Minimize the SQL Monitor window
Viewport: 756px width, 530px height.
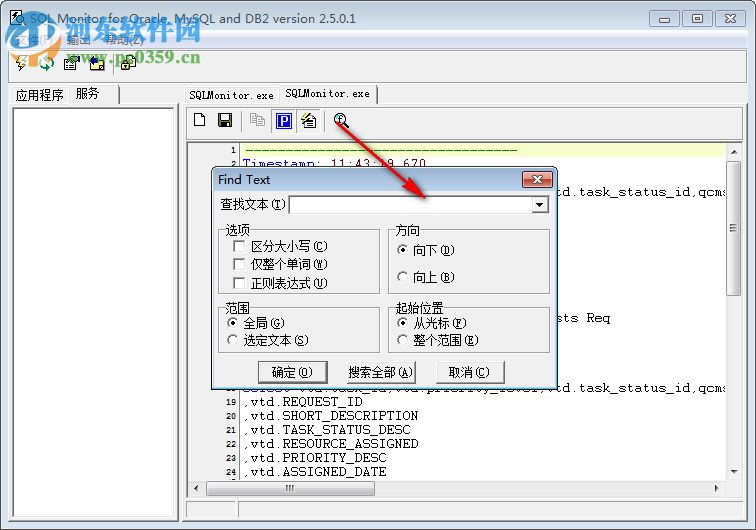tap(664, 19)
